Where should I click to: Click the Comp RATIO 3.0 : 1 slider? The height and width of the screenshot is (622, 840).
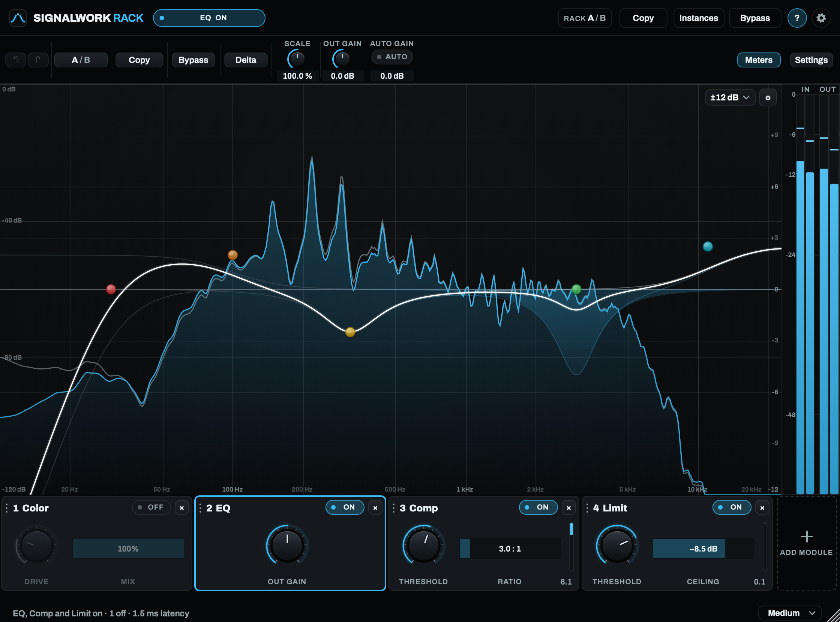tap(510, 549)
